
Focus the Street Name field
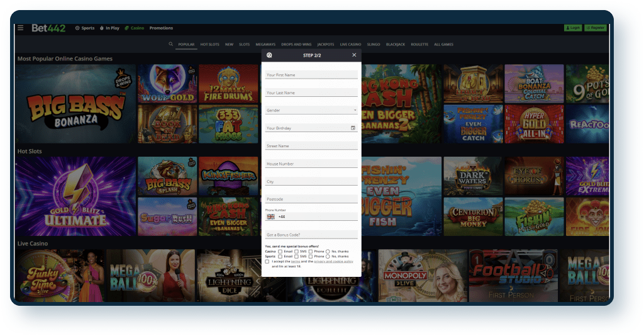[311, 146]
